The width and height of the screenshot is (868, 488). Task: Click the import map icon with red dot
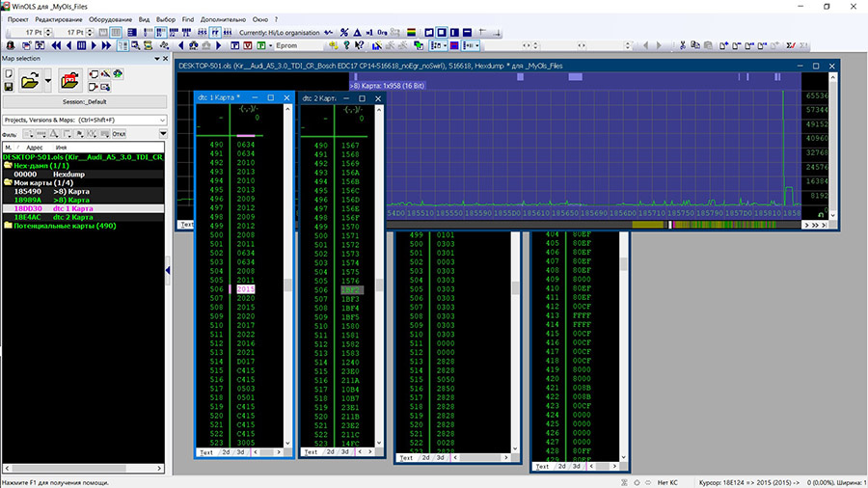[x=95, y=74]
